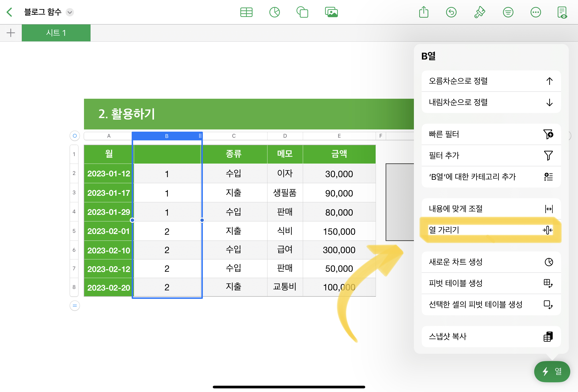The height and width of the screenshot is (392, 578).
Task: Tap cell 이자
Action: 285,173
